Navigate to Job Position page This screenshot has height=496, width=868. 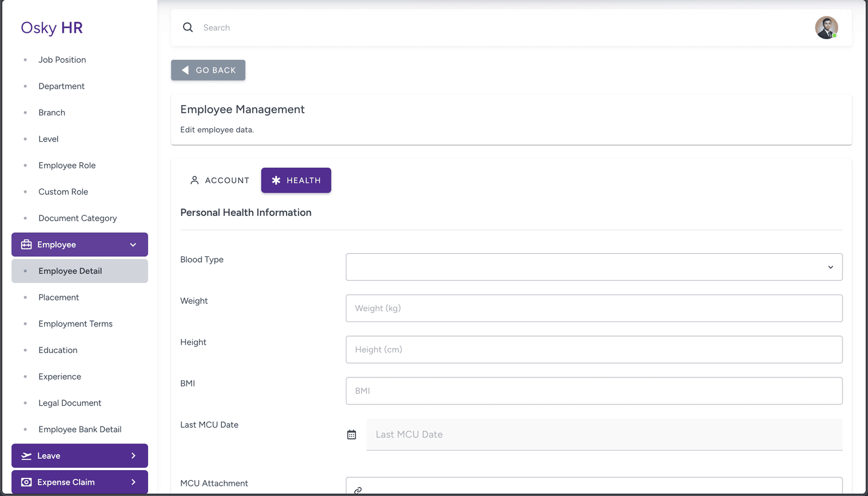tap(62, 59)
